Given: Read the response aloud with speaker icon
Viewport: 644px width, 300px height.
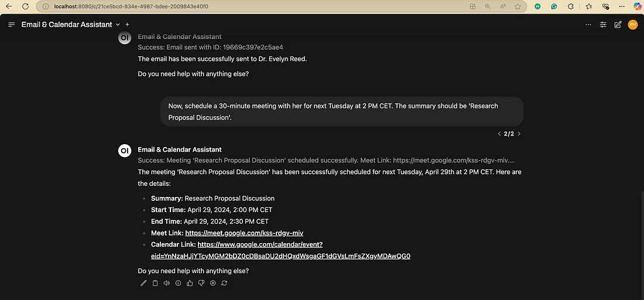Looking at the screenshot, I should [x=167, y=283].
